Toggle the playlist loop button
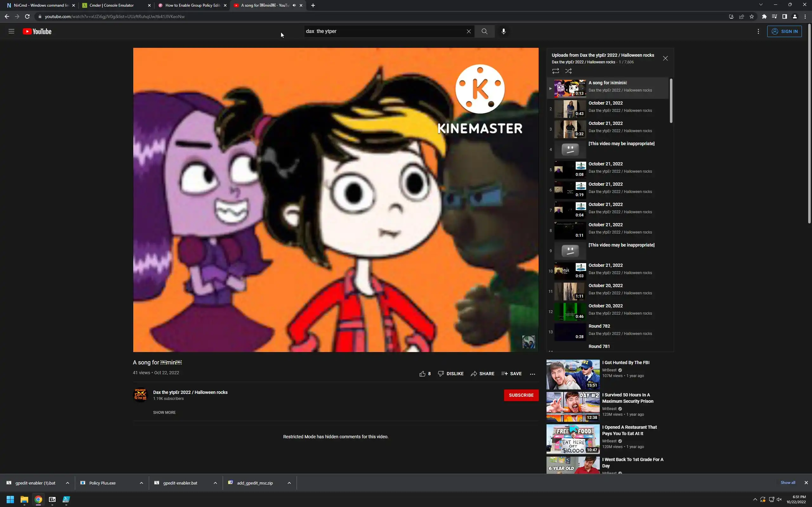Image resolution: width=812 pixels, height=507 pixels. point(556,71)
